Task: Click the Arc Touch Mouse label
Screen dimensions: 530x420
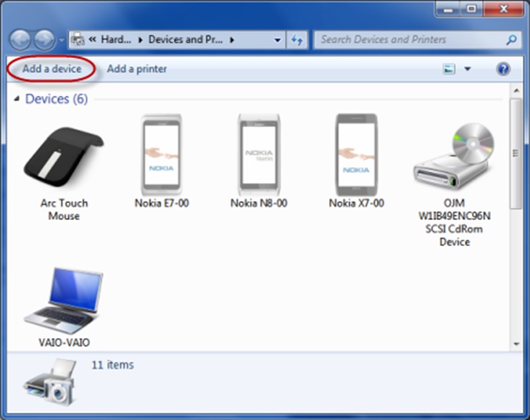Action: pos(64,210)
